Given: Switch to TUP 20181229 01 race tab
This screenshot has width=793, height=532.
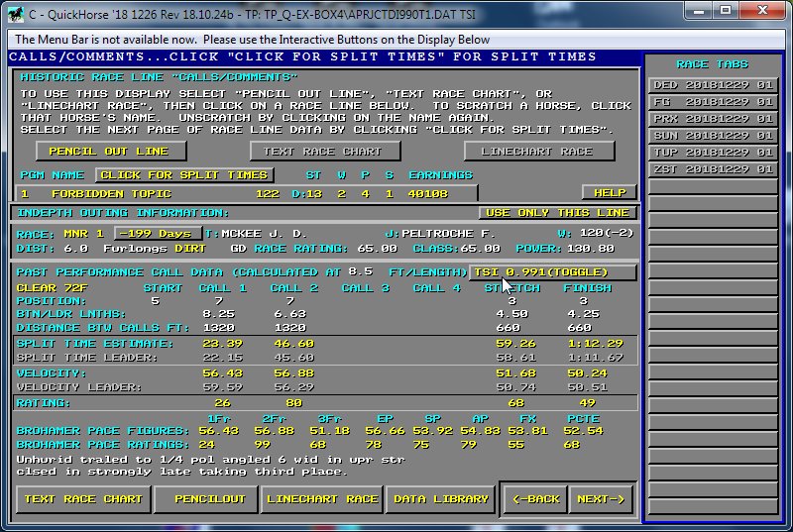Looking at the screenshot, I should 713,153.
